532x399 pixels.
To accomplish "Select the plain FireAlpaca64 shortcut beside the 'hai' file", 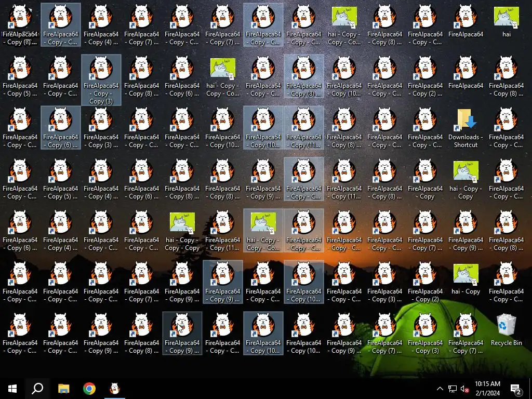I will (x=465, y=22).
